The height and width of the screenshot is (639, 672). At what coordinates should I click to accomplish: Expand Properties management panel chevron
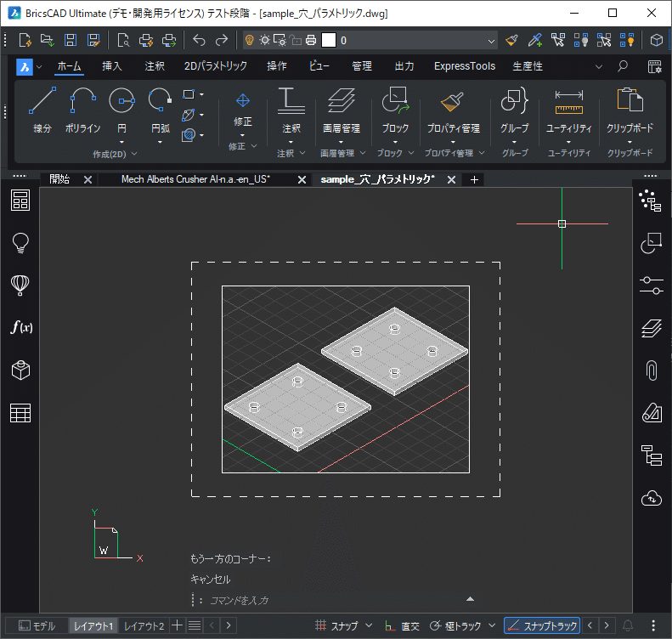click(482, 153)
